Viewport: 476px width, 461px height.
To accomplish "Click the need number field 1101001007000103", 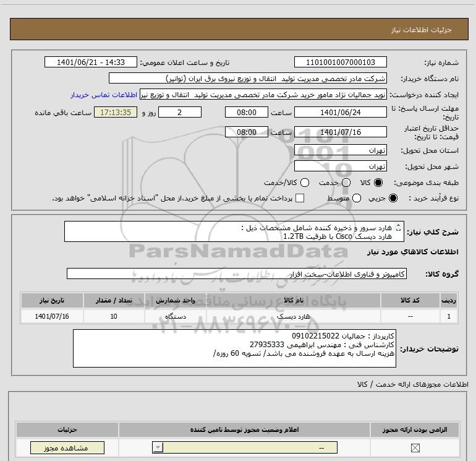I will 340,62.
